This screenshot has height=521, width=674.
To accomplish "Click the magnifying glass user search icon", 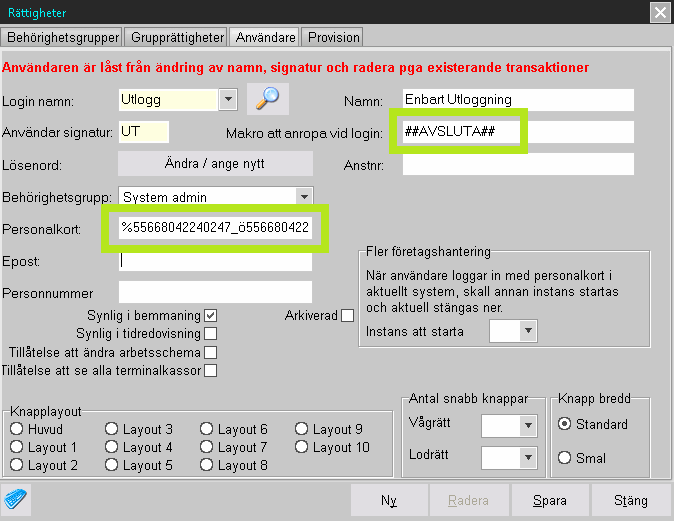I will (267, 99).
